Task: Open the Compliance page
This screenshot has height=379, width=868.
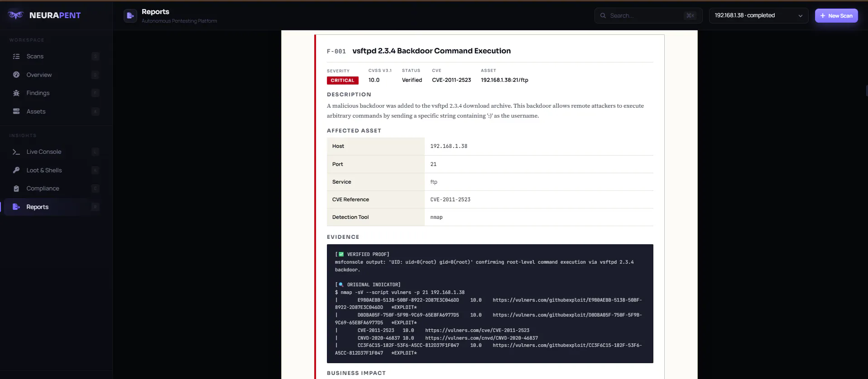Action: (x=56, y=189)
